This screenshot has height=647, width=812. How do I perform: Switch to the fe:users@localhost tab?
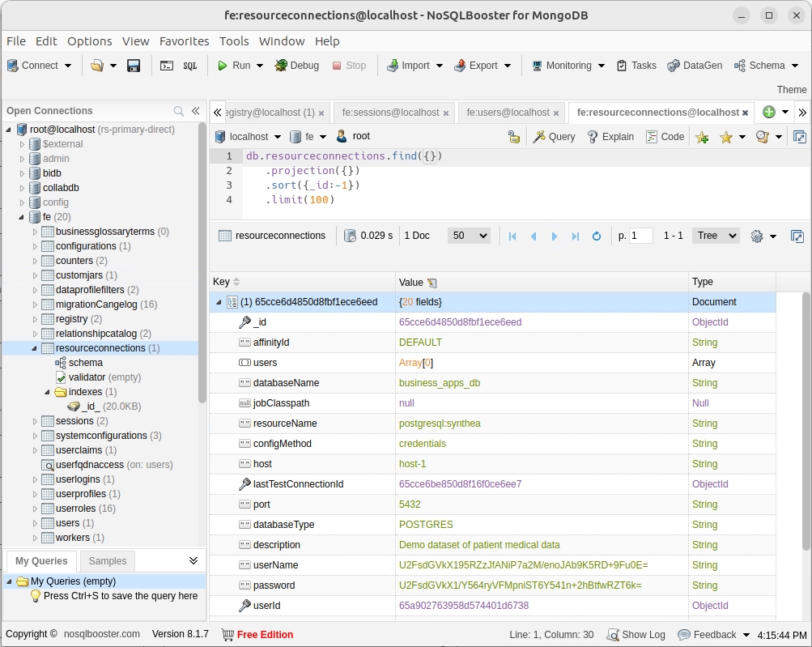coord(508,113)
